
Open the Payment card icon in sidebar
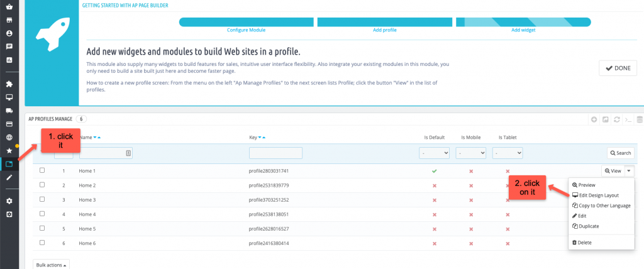point(9,124)
